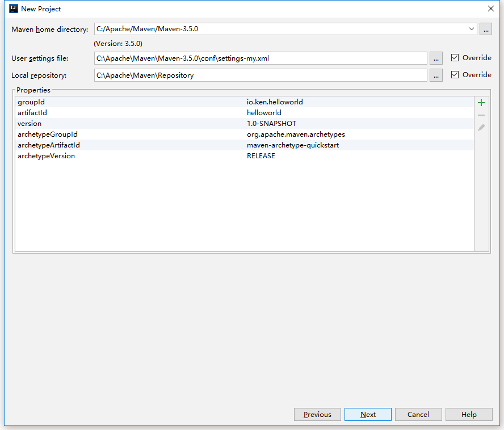The image size is (504, 430).
Task: Browse for the local repository folder
Action: point(436,75)
